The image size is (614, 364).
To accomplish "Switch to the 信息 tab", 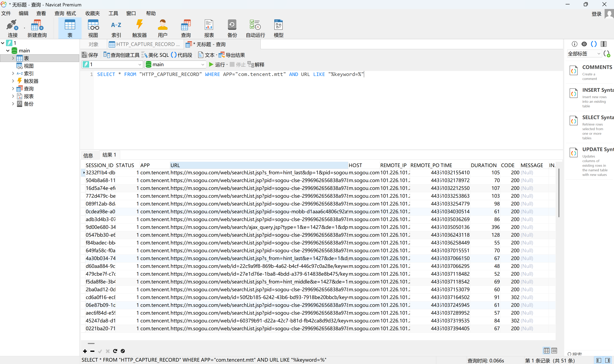I will [x=88, y=155].
